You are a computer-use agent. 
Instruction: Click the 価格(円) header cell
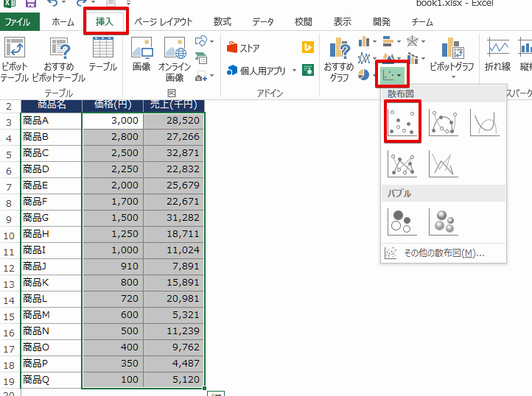[113, 105]
